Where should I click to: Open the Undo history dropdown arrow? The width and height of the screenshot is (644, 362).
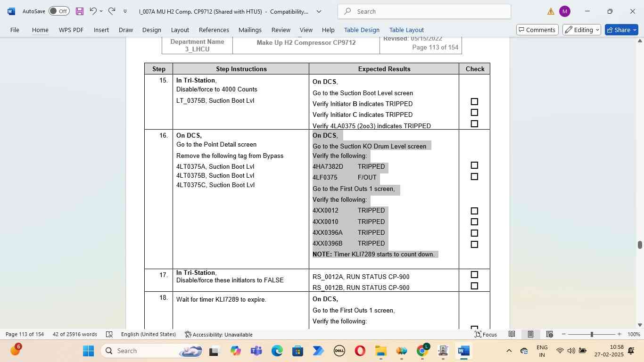click(x=101, y=11)
